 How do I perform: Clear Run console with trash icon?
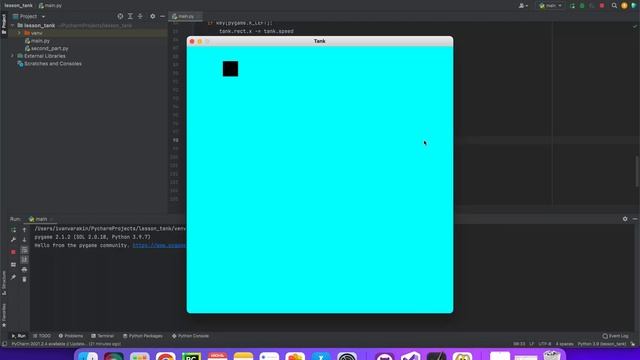(x=24, y=279)
